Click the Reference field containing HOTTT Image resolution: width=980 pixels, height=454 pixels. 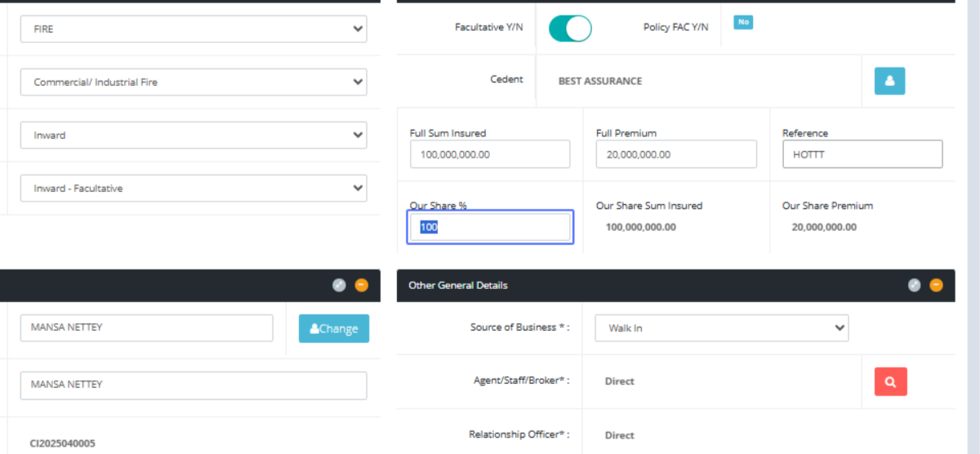(x=862, y=154)
